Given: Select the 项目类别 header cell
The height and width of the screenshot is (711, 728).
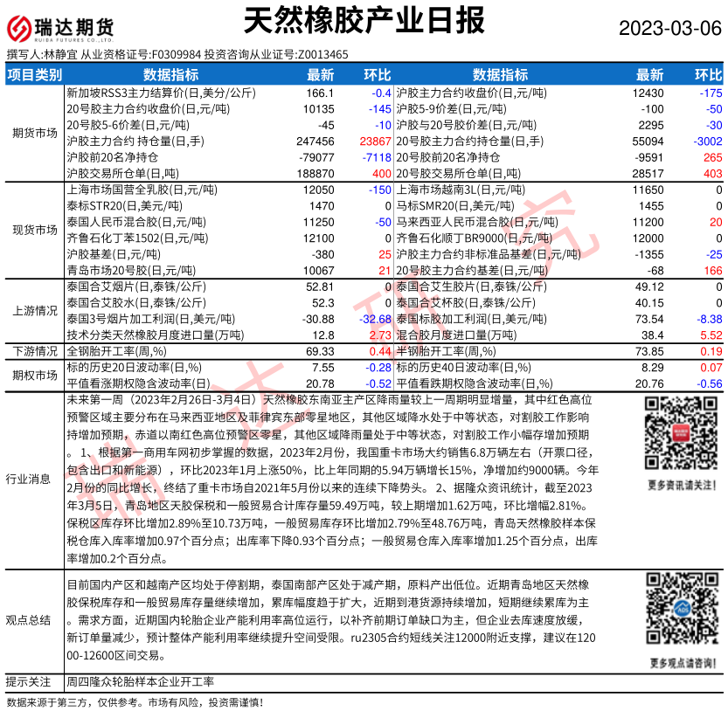Looking at the screenshot, I should click(34, 74).
